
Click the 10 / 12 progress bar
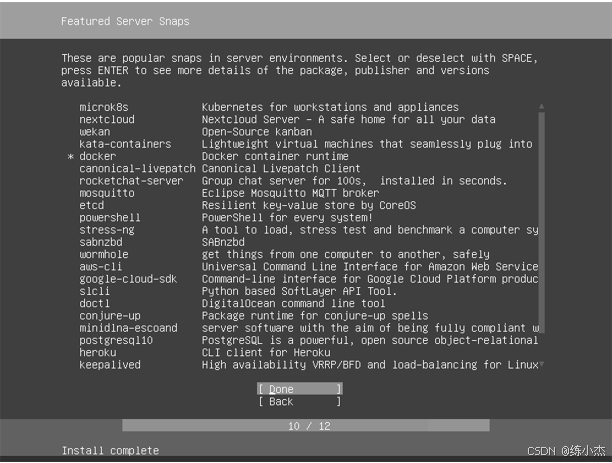pyautogui.click(x=306, y=426)
